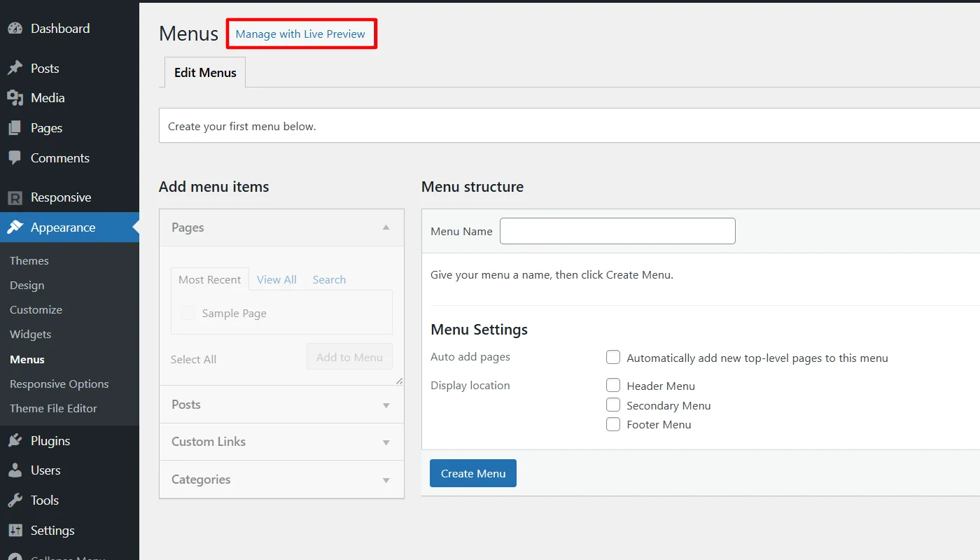Open the Users menu item
This screenshot has width=980, height=560.
[x=69, y=470]
